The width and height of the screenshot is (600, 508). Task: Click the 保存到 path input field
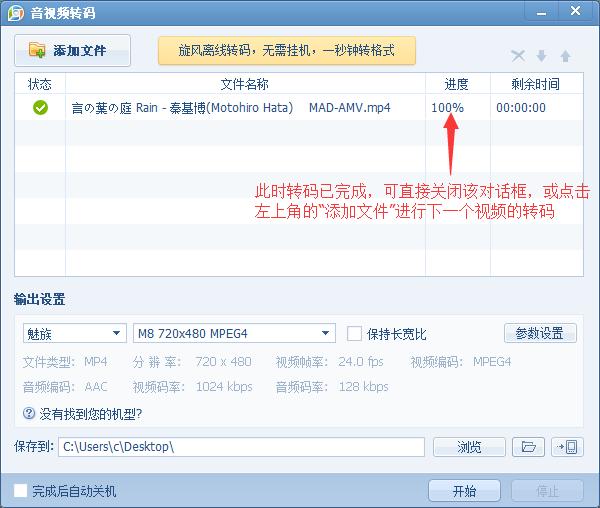point(241,447)
